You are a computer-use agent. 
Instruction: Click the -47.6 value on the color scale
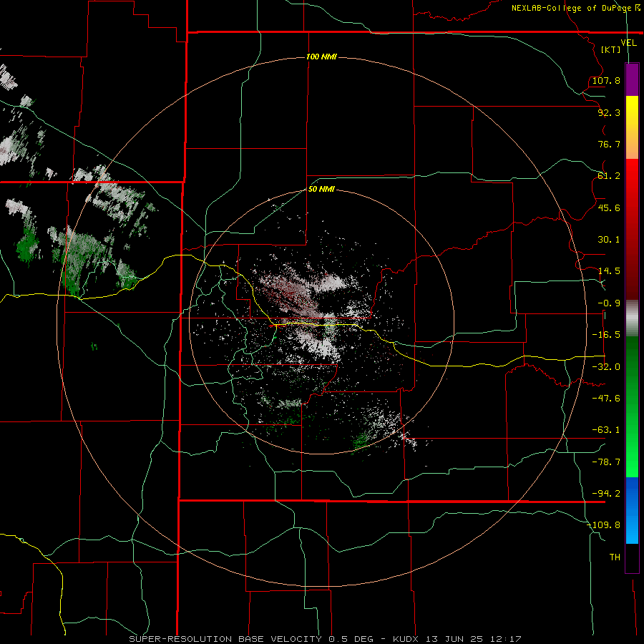[x=606, y=399]
